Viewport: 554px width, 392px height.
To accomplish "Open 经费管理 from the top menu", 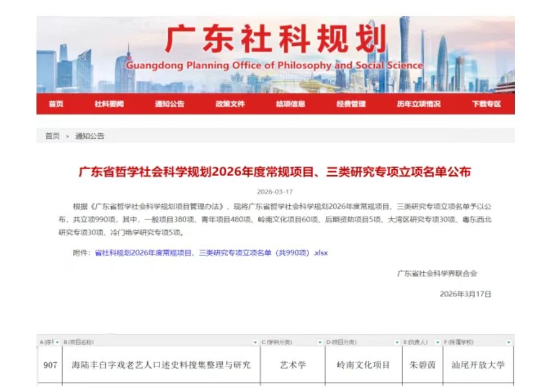I will click(351, 104).
